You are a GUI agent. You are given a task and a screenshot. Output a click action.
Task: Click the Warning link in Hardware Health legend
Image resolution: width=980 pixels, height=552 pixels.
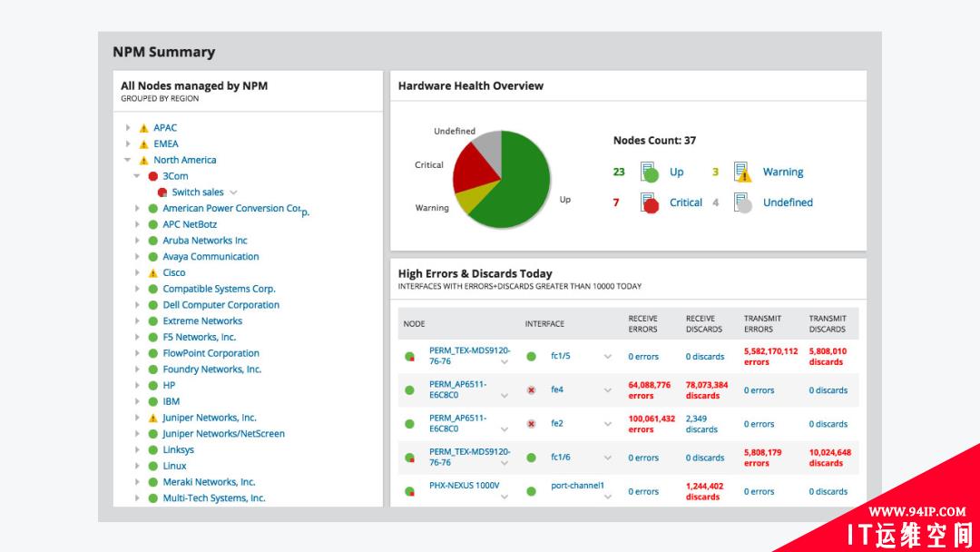[783, 172]
